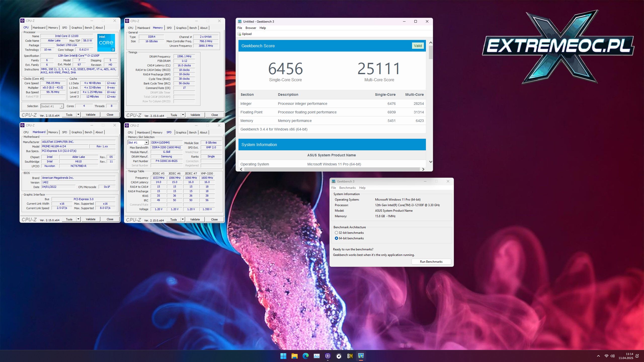Click the small Geekbench 3 window title icon
This screenshot has width=644, height=362.
[334, 182]
